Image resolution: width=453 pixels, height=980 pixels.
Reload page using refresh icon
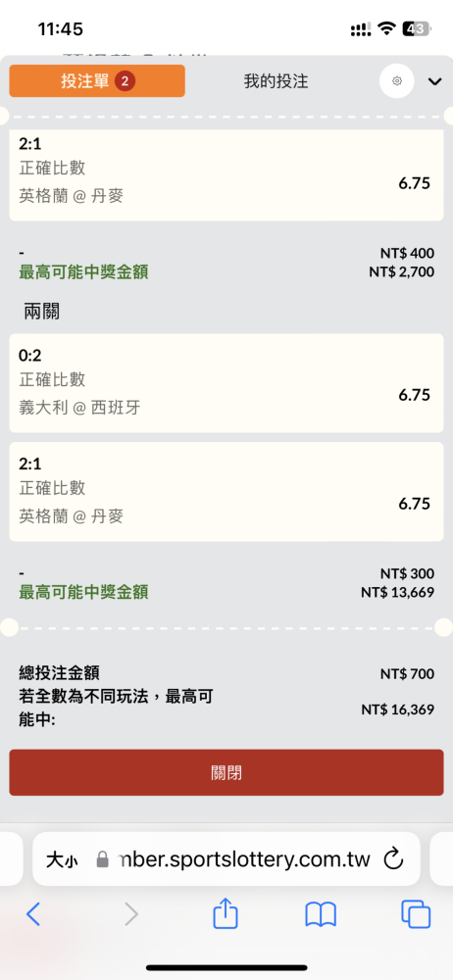[393, 859]
